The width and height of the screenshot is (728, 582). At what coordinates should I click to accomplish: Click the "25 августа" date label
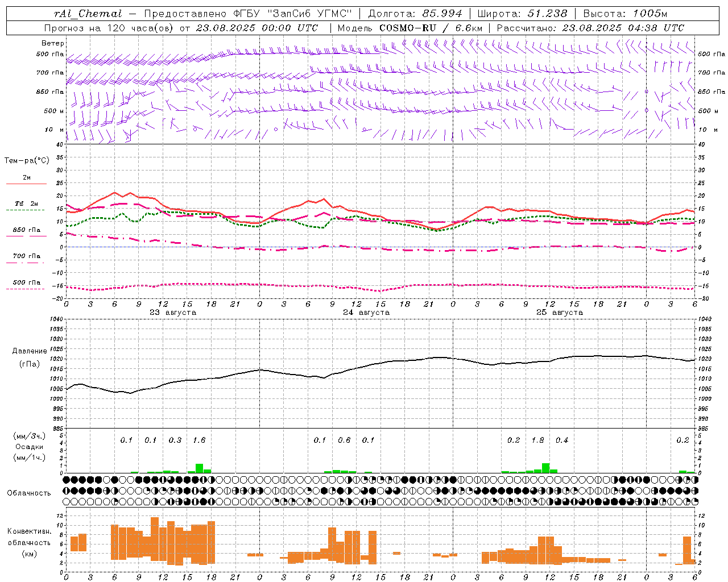[x=560, y=313]
